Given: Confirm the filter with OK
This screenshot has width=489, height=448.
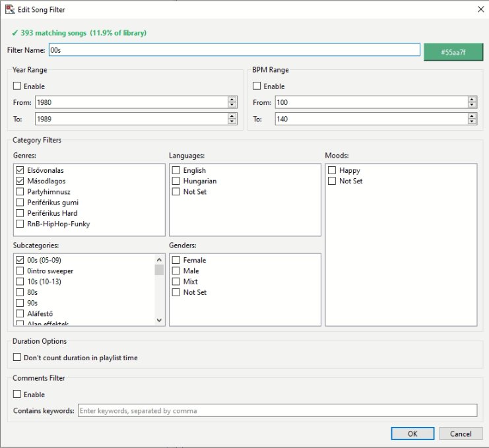Looking at the screenshot, I should [412, 433].
